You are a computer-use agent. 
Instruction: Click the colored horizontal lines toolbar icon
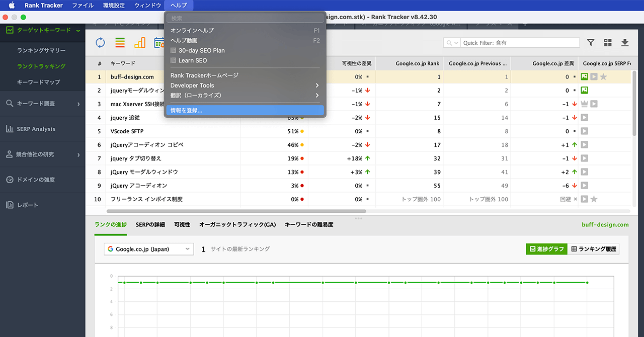(x=120, y=43)
